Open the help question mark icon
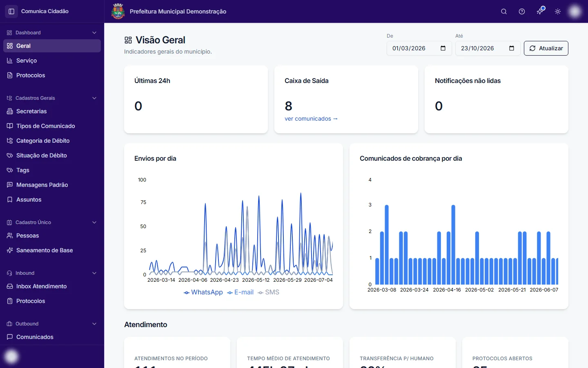Viewport: 588px width, 368px height. (x=522, y=11)
